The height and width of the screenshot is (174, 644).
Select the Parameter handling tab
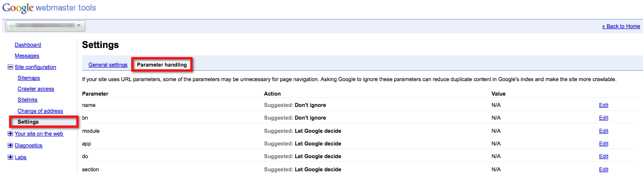[x=162, y=65]
